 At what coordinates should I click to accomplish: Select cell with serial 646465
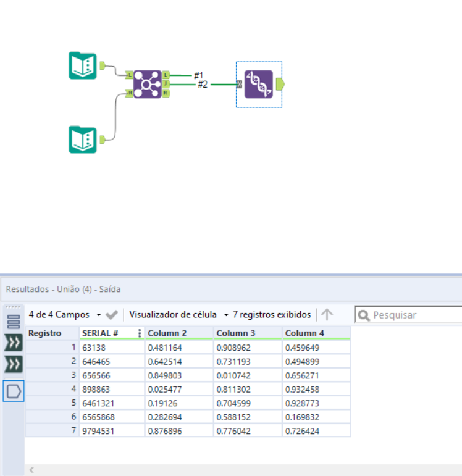[112, 362]
